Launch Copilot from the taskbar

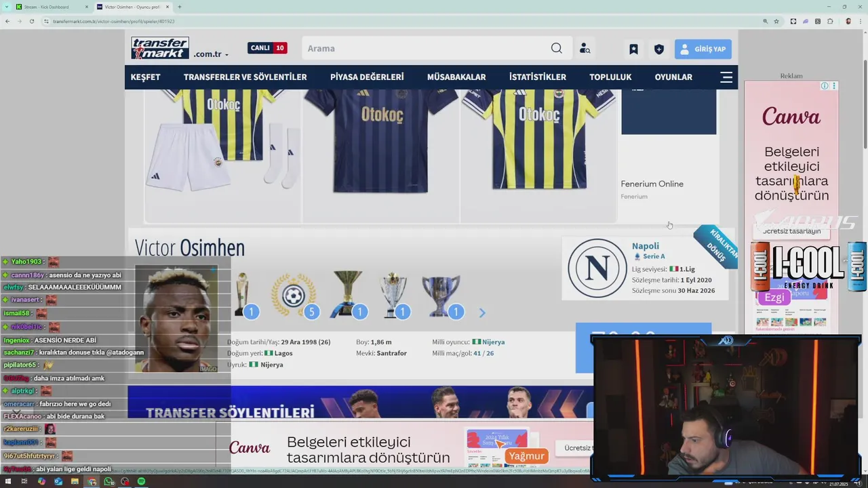coord(41,481)
